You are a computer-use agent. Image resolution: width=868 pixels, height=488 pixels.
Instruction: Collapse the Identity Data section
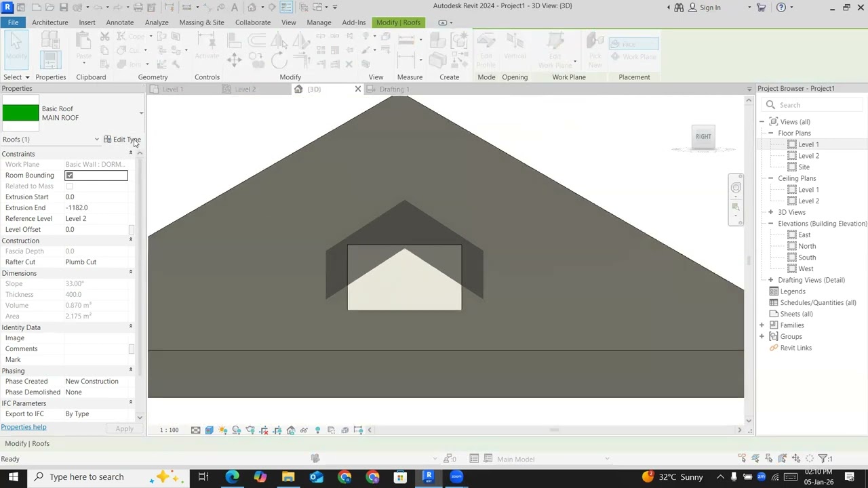[x=131, y=327]
